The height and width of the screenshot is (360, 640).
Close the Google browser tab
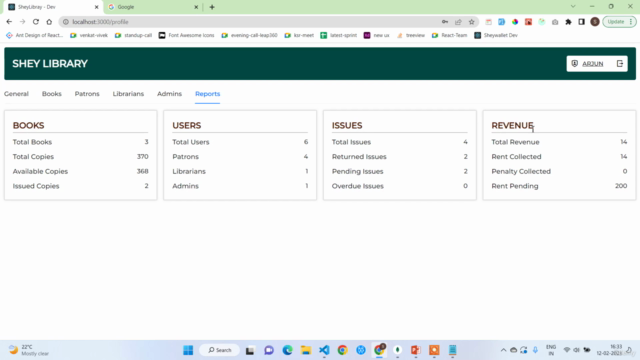[x=196, y=7]
